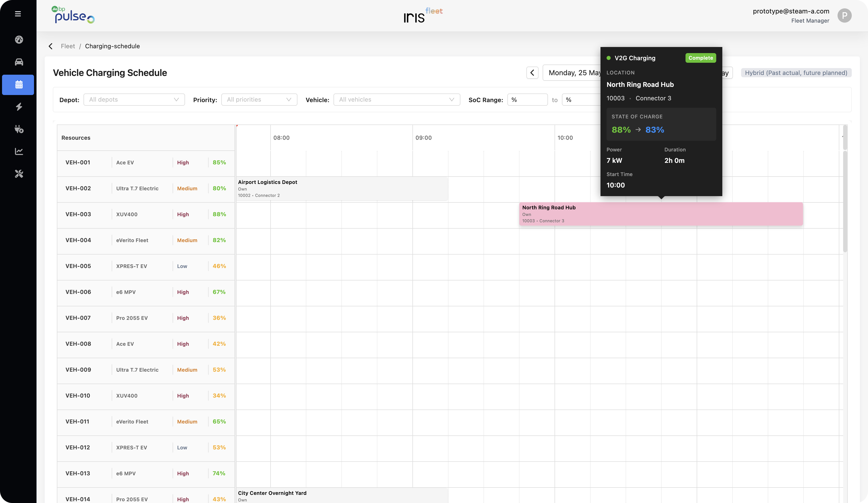Click the 09:00 time header

[423, 138]
